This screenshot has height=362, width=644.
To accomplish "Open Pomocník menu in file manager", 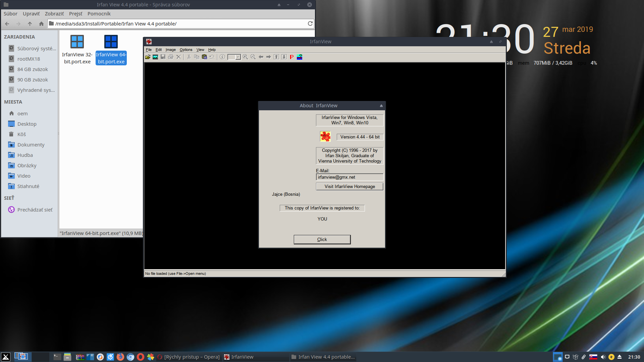I will tap(99, 14).
